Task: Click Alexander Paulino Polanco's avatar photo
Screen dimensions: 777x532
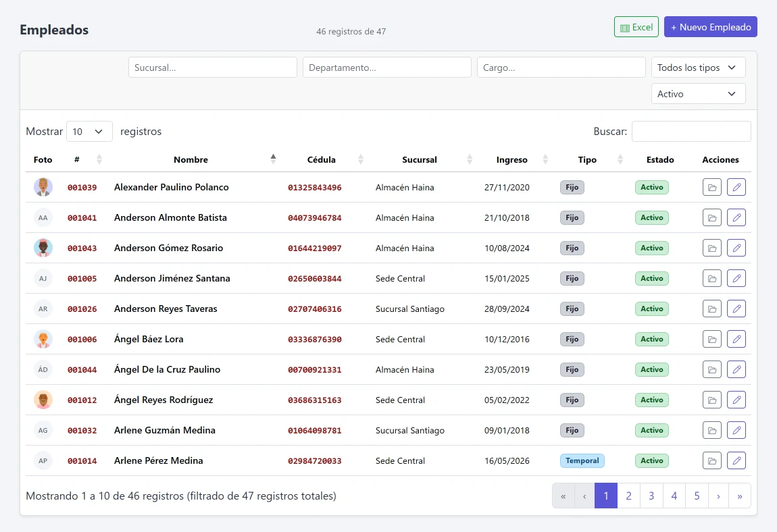Action: (43, 187)
